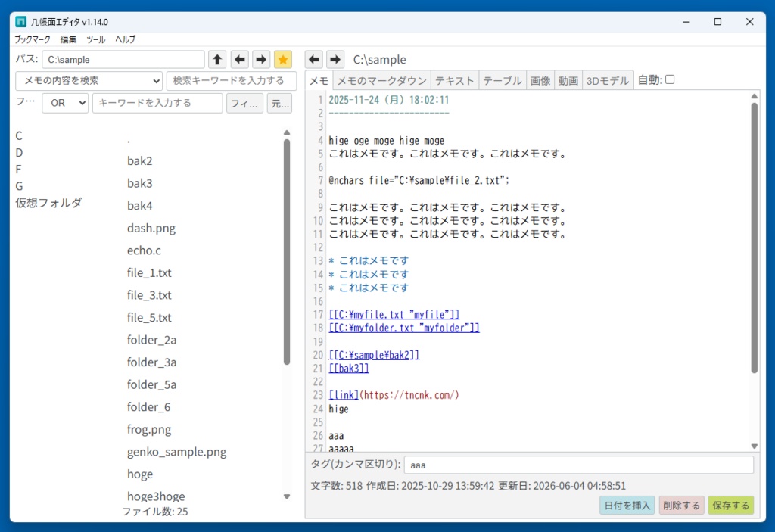Switch to the 3Dモデル tab
The image size is (775, 532).
(608, 80)
